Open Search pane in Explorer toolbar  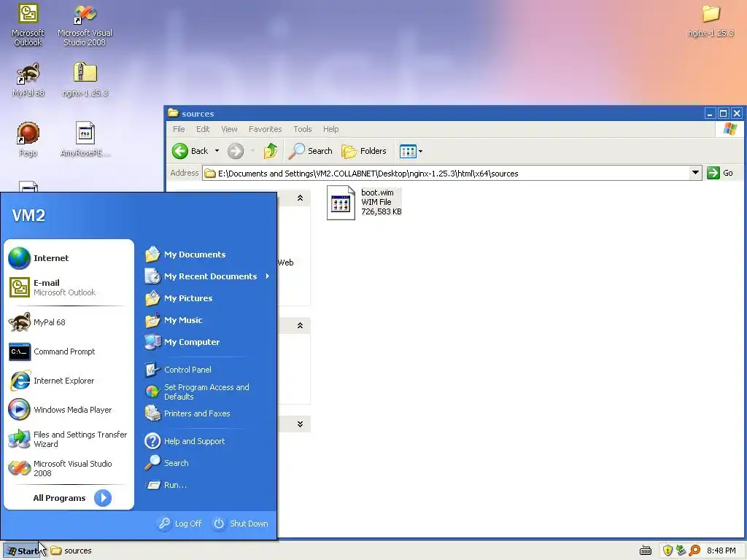pyautogui.click(x=310, y=151)
